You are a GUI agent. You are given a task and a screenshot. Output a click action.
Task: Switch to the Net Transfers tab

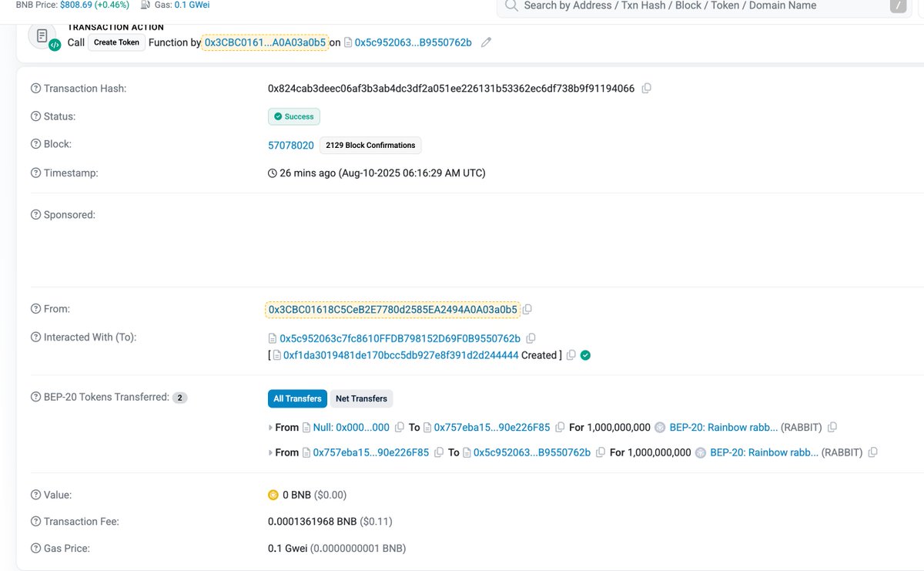360,398
